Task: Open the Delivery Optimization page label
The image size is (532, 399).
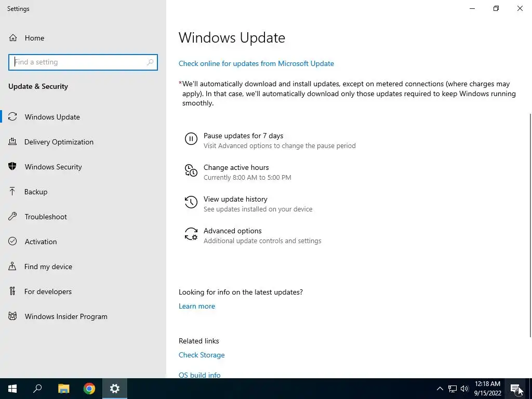Action: pos(59,142)
